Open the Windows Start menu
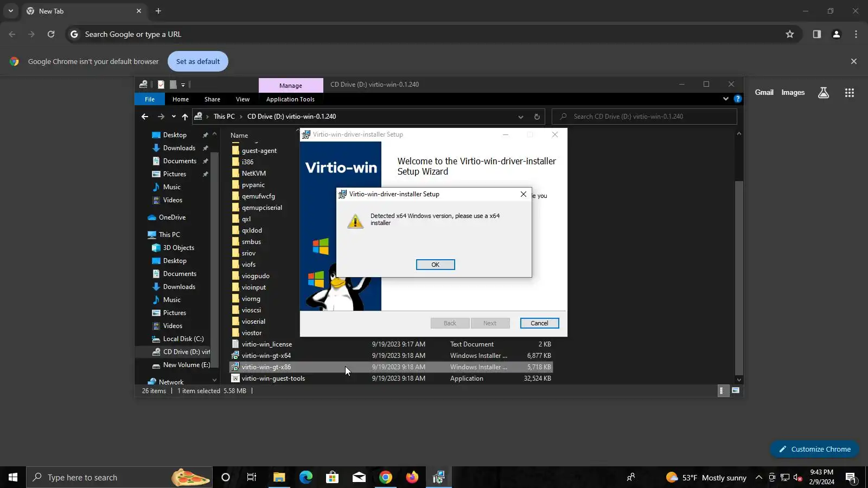Image resolution: width=868 pixels, height=488 pixels. 13,478
